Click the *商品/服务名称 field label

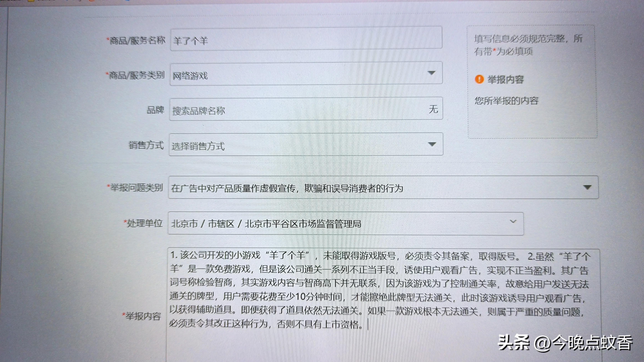(x=136, y=41)
